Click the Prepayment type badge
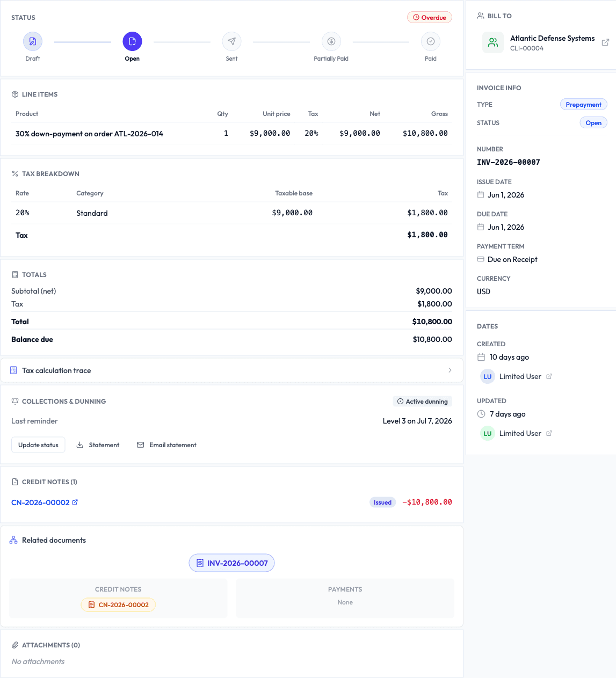 pos(584,105)
